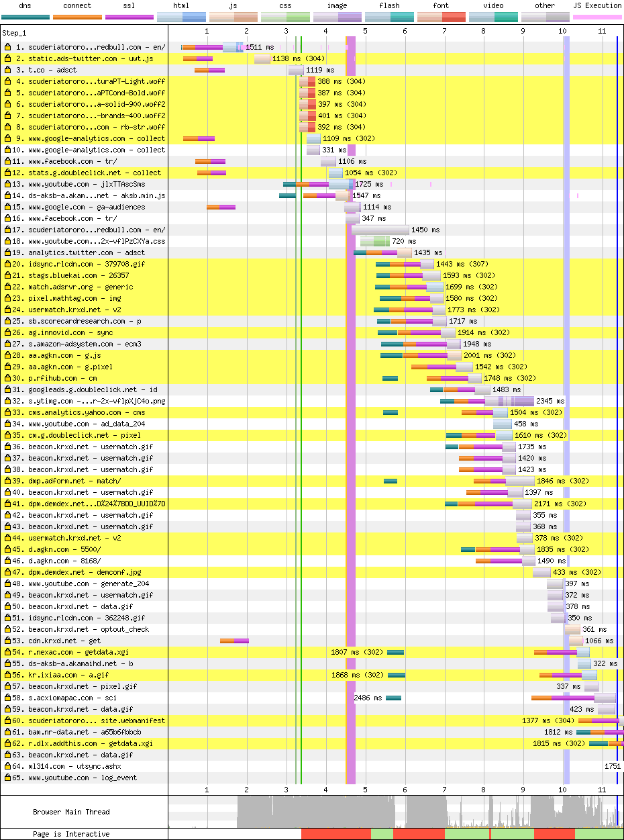Click the lock icon beside ag.innovid.com sync
Image resolution: width=624 pixels, height=840 pixels.
click(x=8, y=332)
